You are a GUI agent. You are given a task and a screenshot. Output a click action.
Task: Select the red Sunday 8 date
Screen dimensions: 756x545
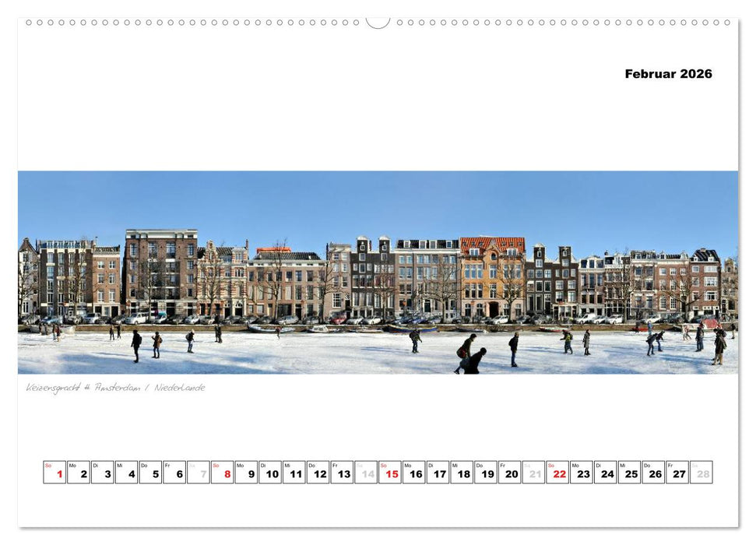pos(223,471)
